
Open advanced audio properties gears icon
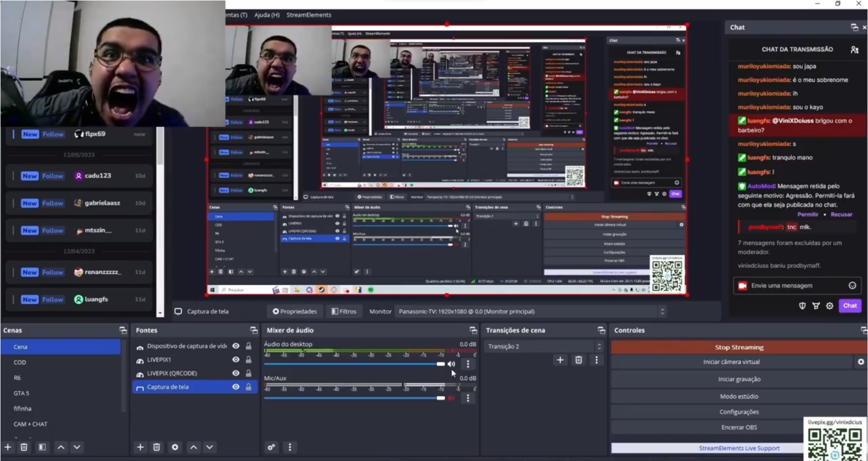271,447
